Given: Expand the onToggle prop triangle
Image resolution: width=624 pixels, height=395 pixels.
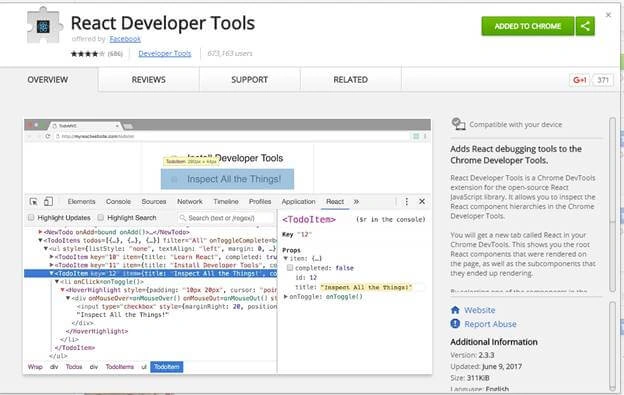Looking at the screenshot, I should pos(285,297).
